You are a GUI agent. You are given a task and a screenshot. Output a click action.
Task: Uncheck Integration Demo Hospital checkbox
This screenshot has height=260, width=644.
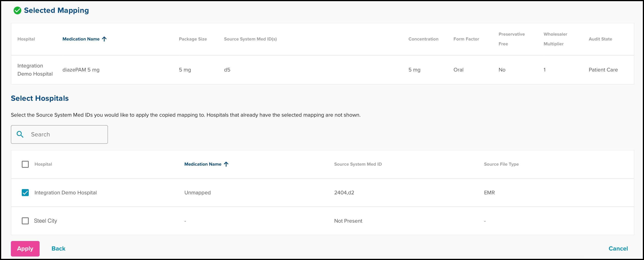click(25, 193)
